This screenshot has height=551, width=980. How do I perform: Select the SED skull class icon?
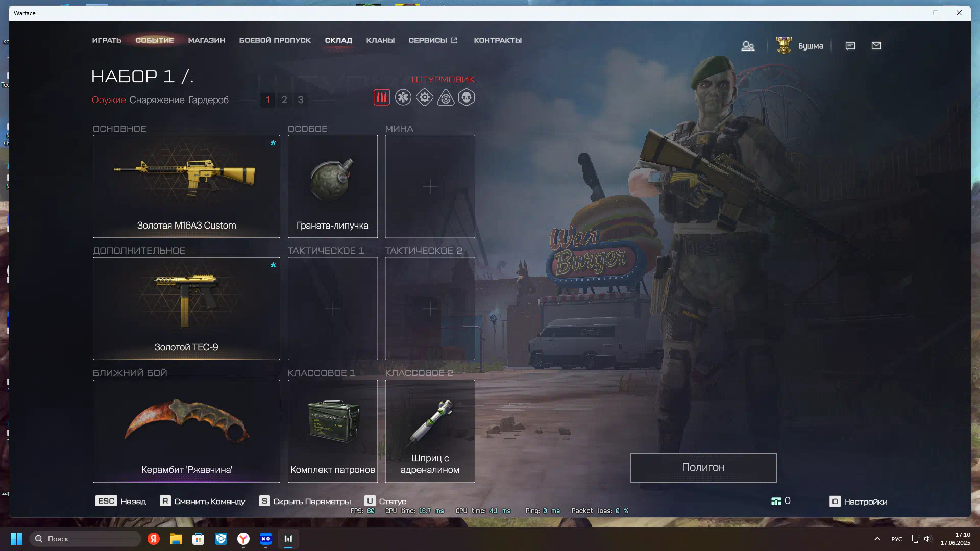(x=467, y=97)
